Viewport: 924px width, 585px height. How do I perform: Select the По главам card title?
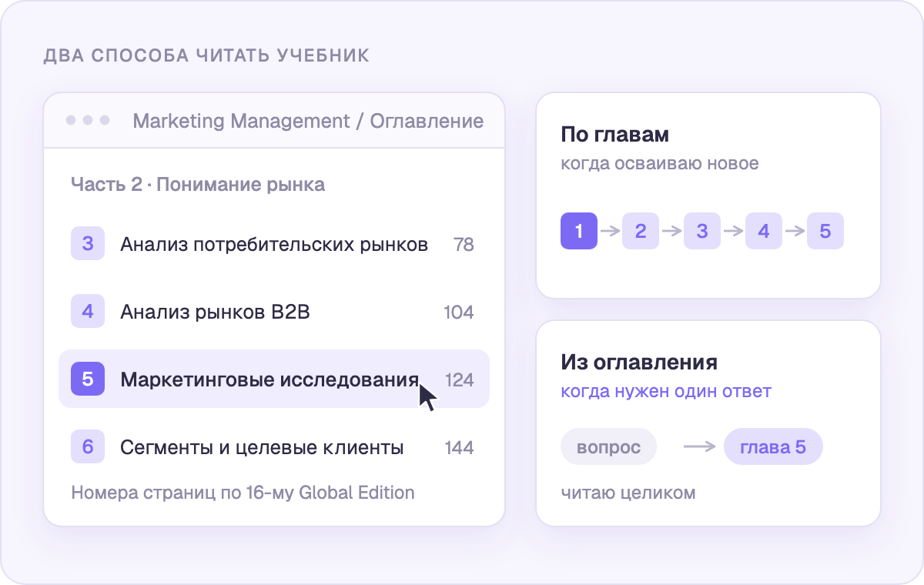point(614,135)
